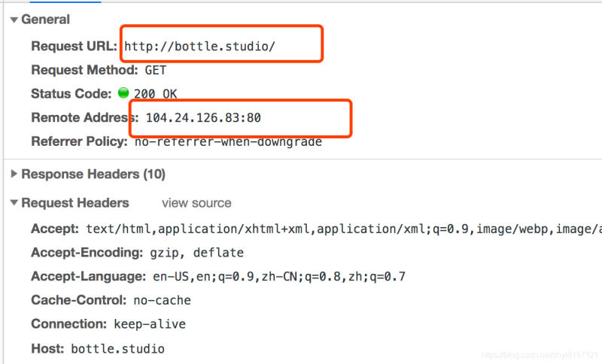Select the Request URL value http://bottle.studio/
Screen dimensions: 602x364
coord(199,47)
